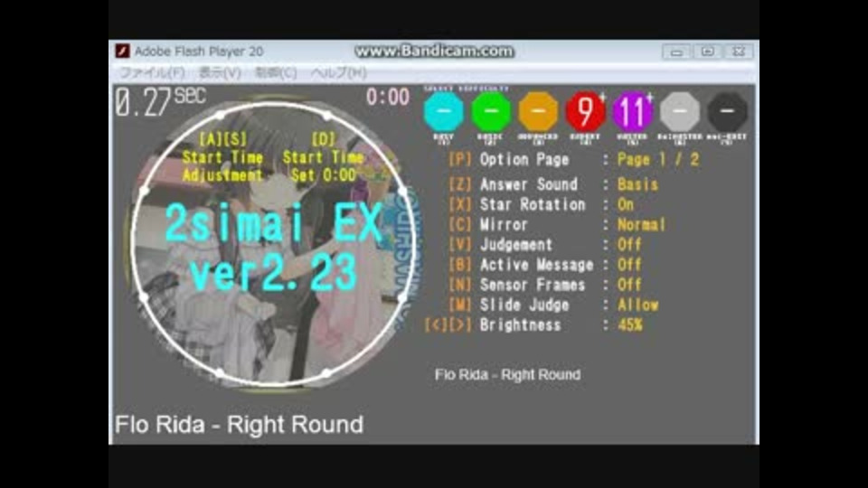Open the 制御(C) menu

point(276,72)
